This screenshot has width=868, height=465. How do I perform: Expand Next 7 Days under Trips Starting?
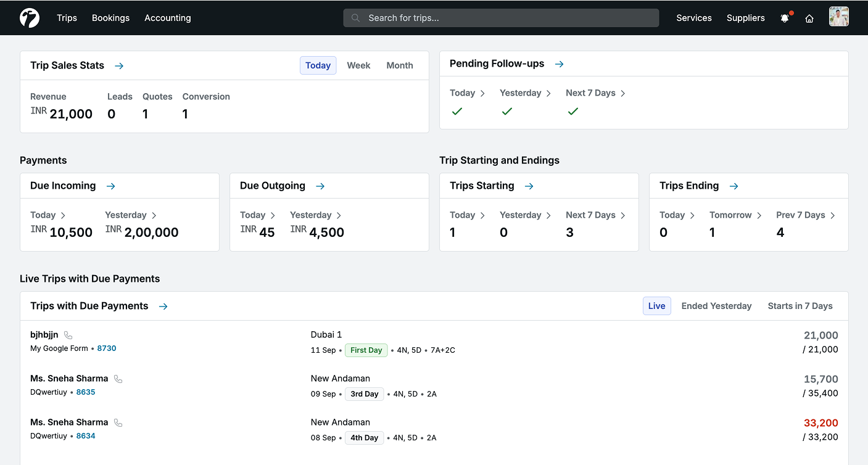[596, 215]
